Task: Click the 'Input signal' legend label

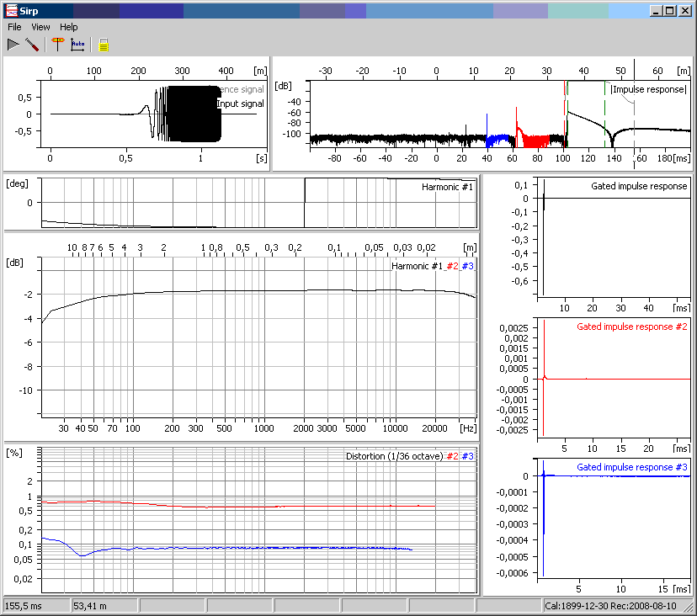Action: point(240,104)
